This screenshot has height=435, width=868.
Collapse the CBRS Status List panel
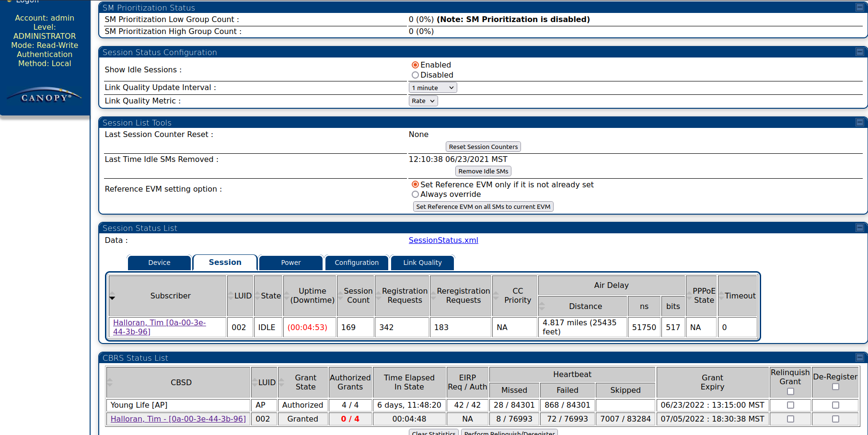click(859, 357)
